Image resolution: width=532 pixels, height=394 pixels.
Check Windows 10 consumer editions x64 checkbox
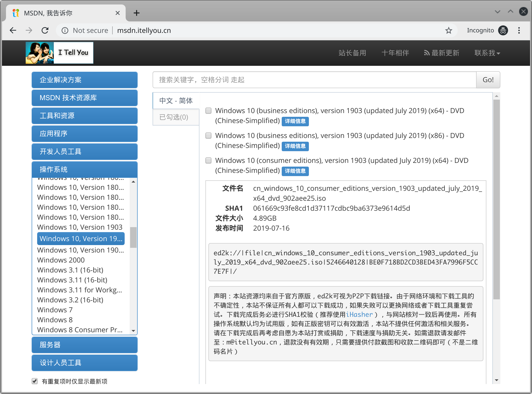point(208,160)
